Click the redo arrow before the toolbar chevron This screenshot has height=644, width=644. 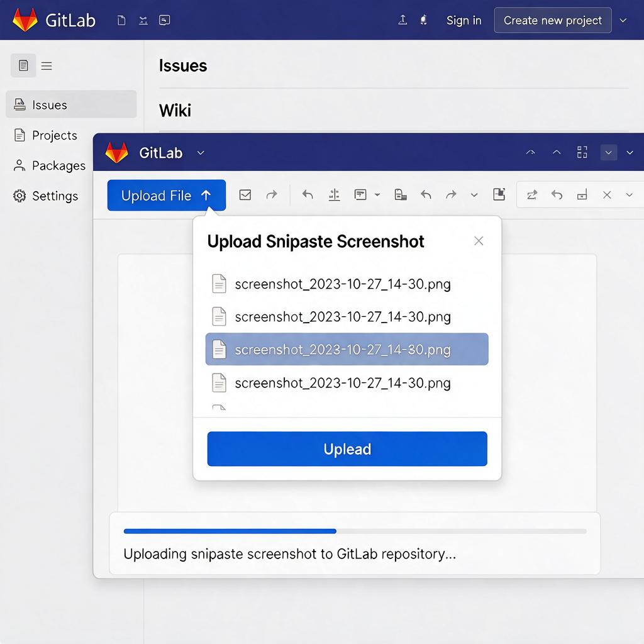pyautogui.click(x=451, y=195)
